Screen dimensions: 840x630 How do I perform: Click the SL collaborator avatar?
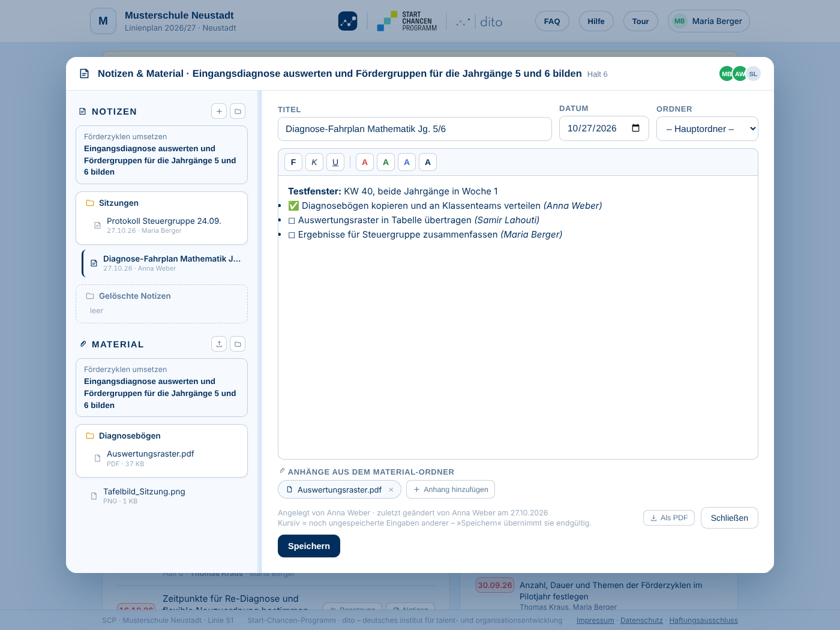tap(753, 74)
